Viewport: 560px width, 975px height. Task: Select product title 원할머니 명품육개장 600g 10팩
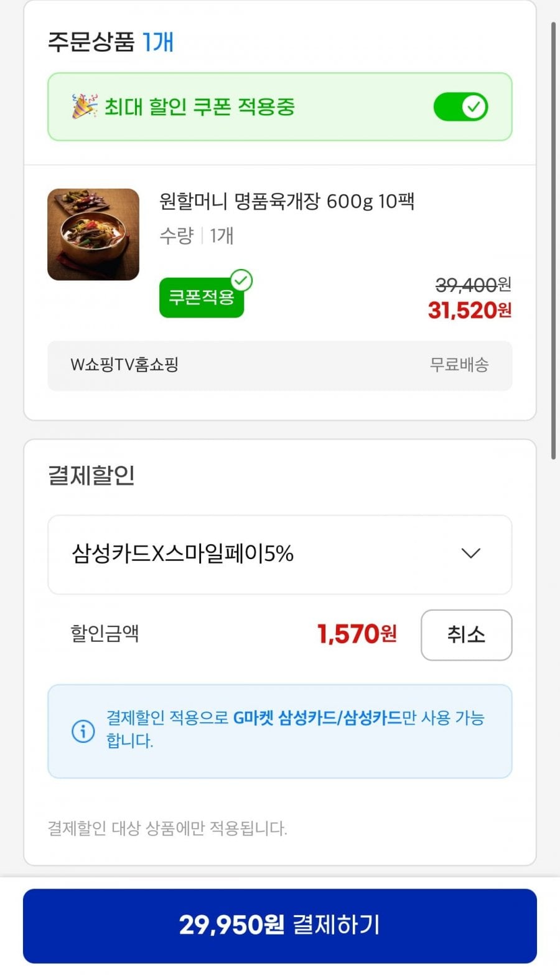[x=287, y=202]
